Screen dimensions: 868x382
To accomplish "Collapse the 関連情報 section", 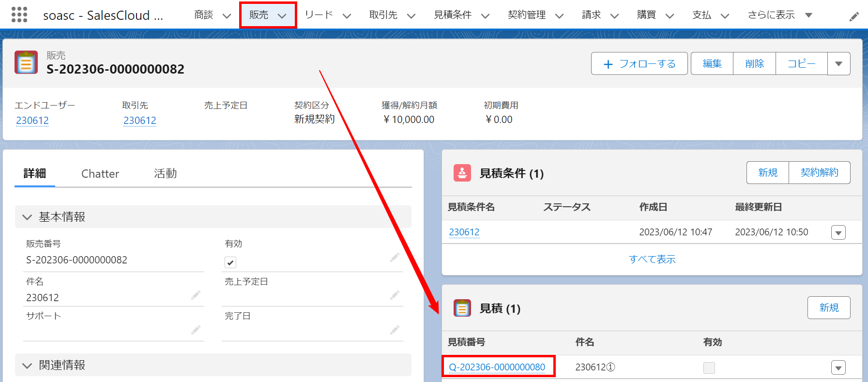I will point(28,365).
